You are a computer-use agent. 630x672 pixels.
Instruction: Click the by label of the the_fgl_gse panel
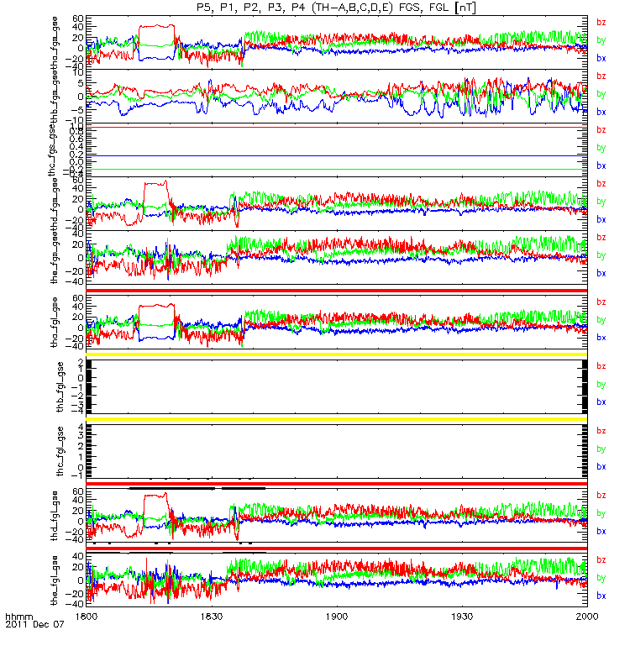[x=601, y=579]
